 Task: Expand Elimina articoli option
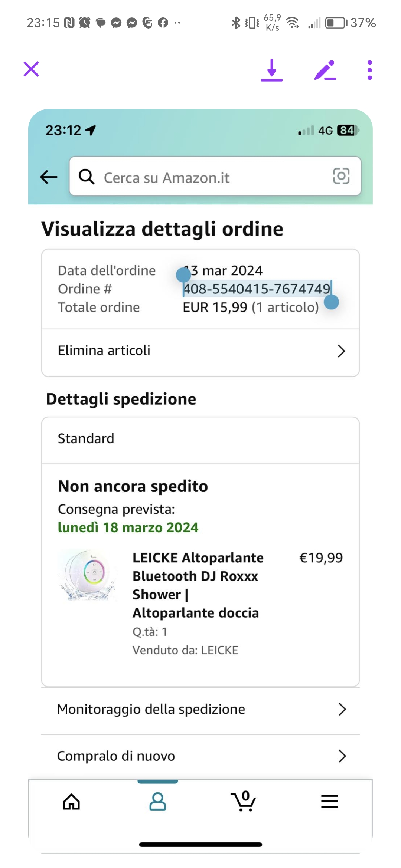[x=200, y=351]
